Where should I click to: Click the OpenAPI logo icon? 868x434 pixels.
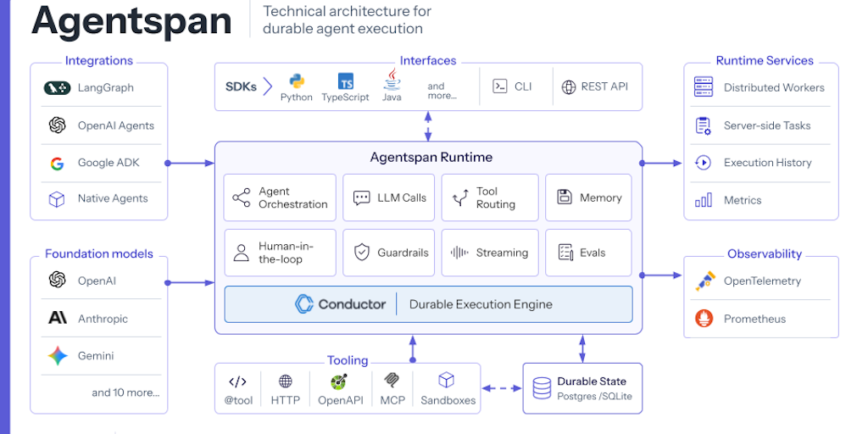[x=339, y=381]
